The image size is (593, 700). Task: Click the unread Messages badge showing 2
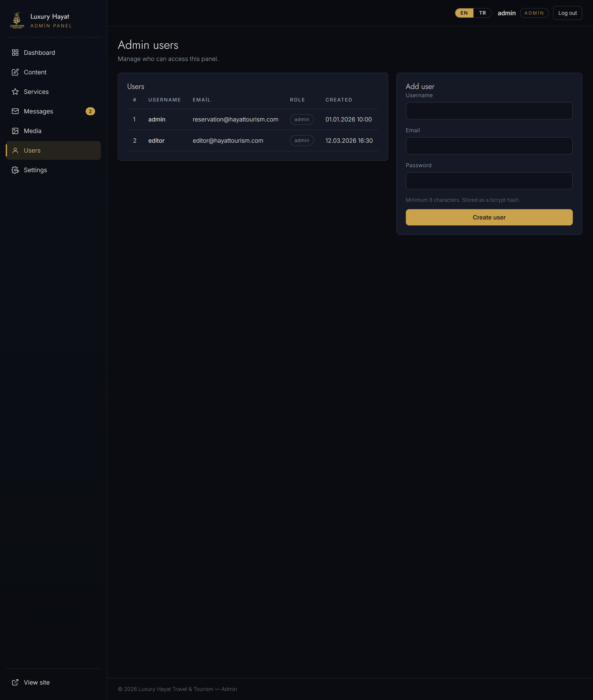90,111
